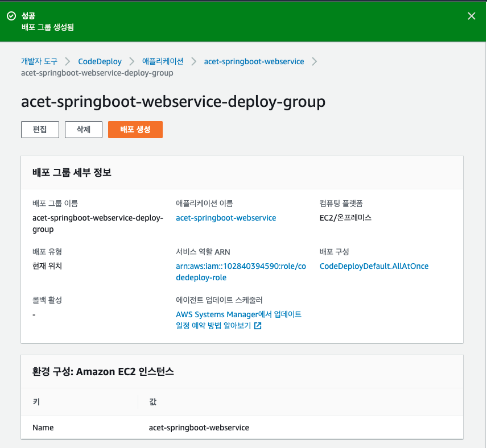
Task: Click the deployment group name value text
Action: point(97,223)
